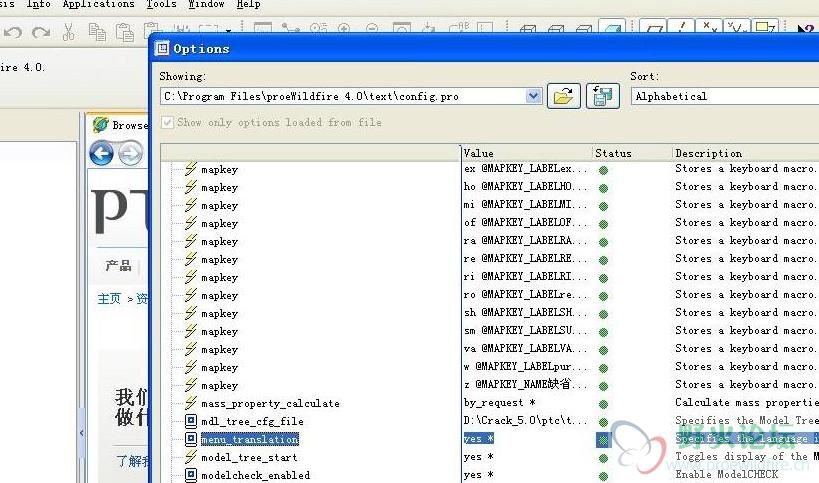
Task: Click the green status dot for by_request row
Action: point(603,404)
